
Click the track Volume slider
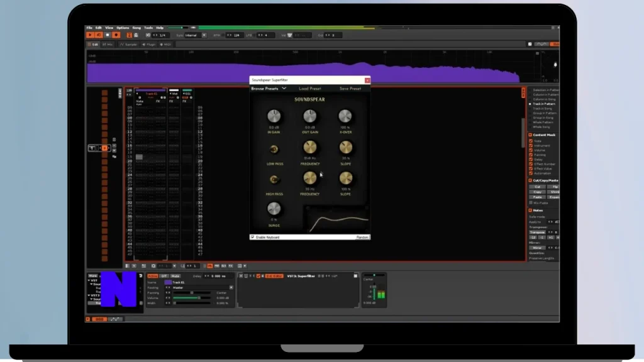192,298
